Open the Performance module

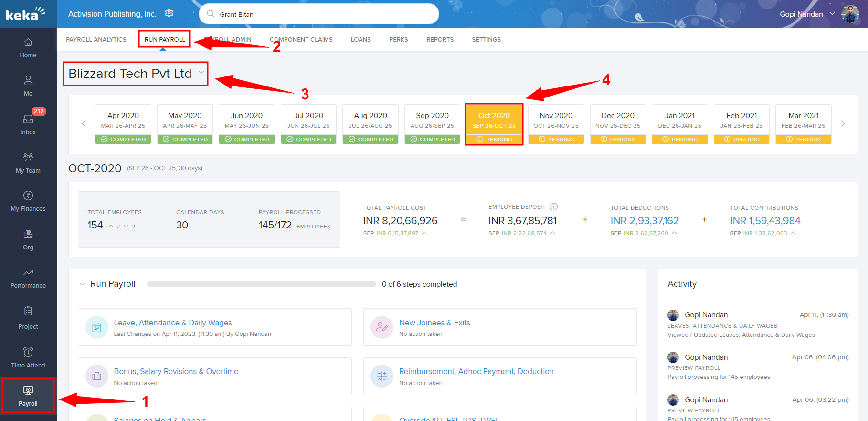[28, 278]
